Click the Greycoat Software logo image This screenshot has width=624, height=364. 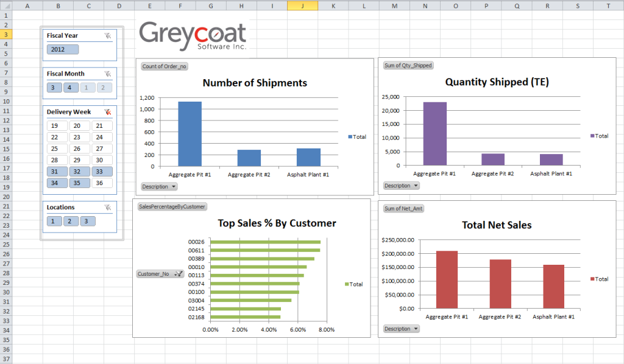tap(193, 37)
